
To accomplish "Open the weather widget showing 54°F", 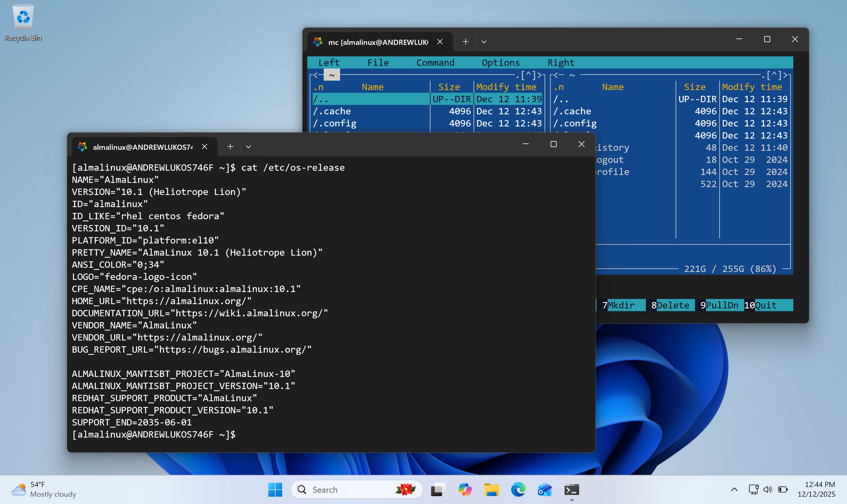I will click(44, 489).
